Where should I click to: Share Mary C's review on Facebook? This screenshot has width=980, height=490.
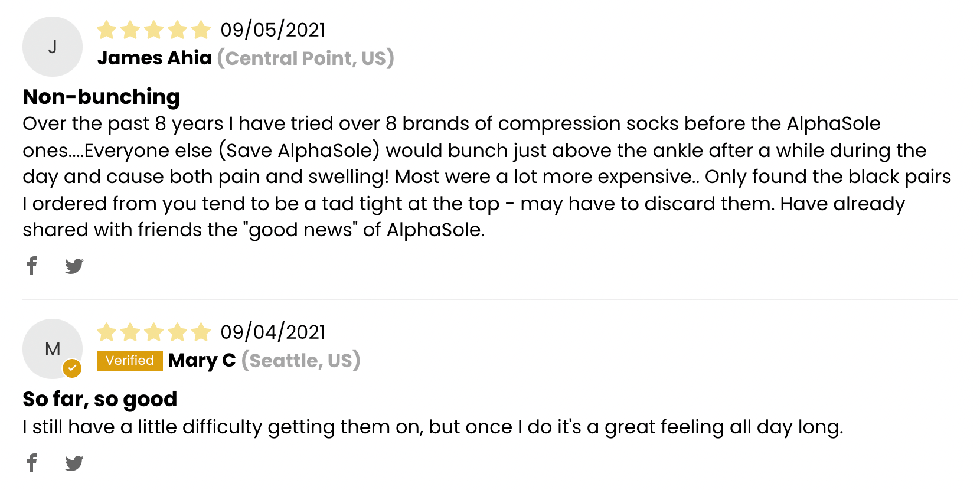pos(32,463)
